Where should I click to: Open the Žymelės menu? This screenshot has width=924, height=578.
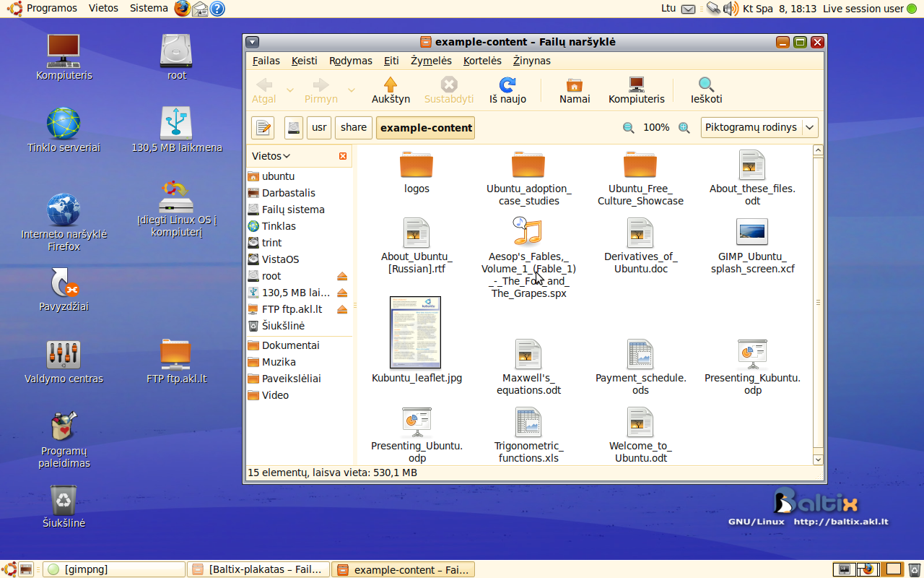click(x=431, y=61)
